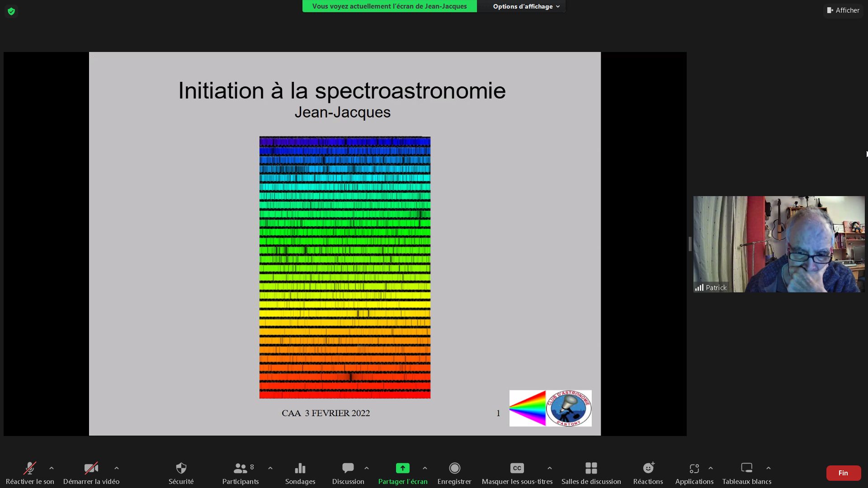The height and width of the screenshot is (488, 868).
Task: Open Options d'affichage dropdown
Action: coord(526,6)
